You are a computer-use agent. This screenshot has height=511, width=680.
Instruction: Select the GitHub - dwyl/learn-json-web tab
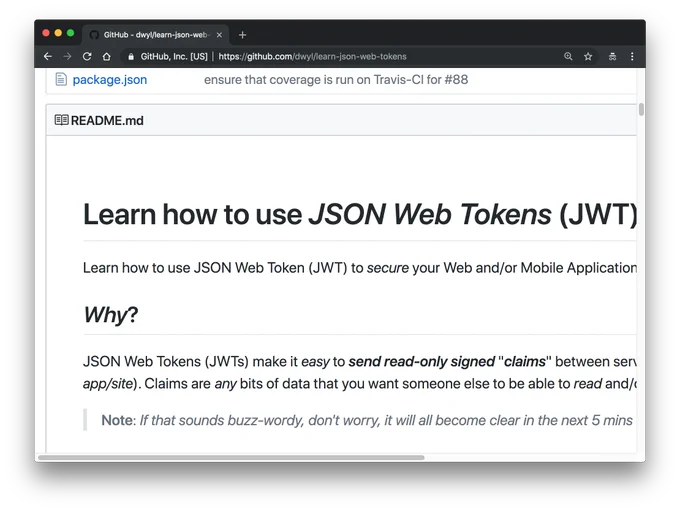[155, 35]
